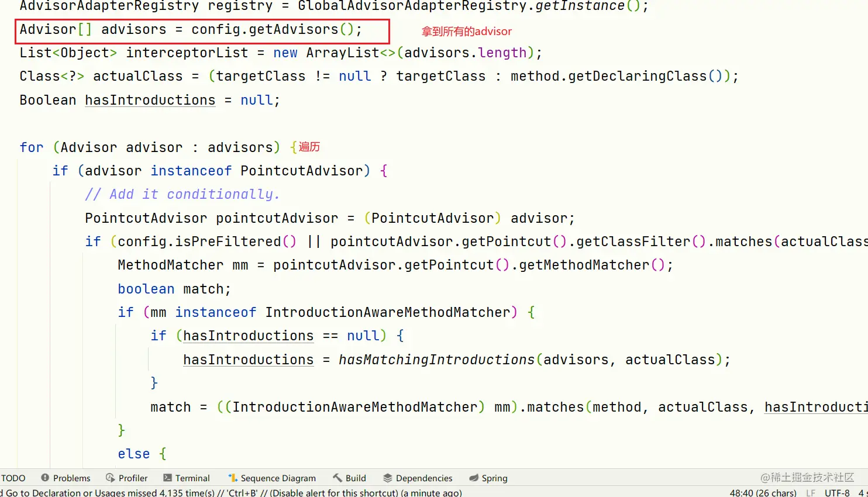Viewport: 868px width, 497px height.
Task: Click advisors.length in the ArrayList constructor
Action: (466, 53)
